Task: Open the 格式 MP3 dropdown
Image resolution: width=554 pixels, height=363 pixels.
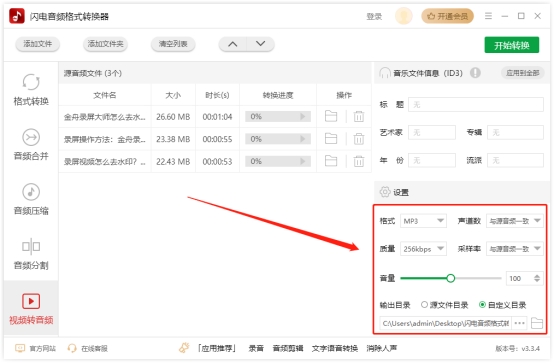Action: click(423, 221)
